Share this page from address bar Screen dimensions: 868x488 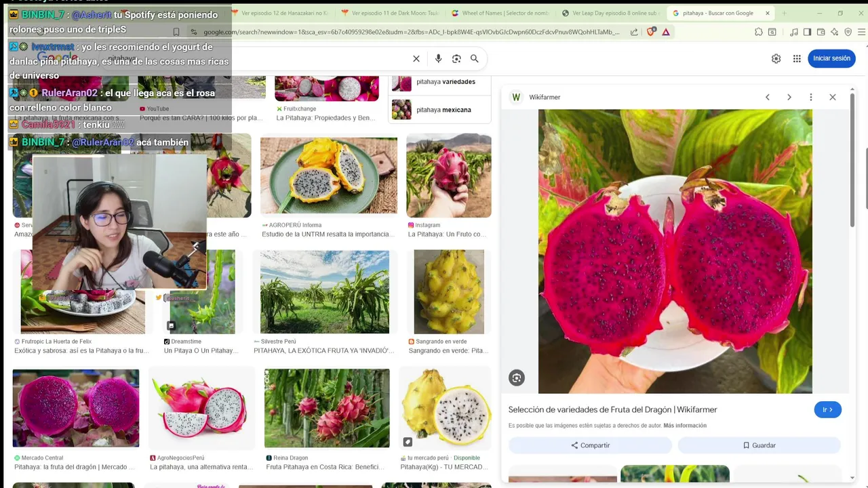pyautogui.click(x=634, y=32)
